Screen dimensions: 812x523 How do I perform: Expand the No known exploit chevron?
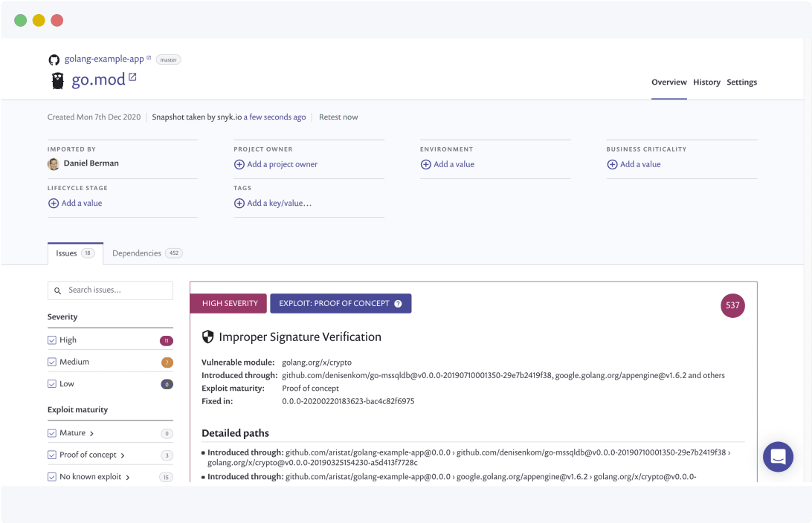(x=127, y=478)
